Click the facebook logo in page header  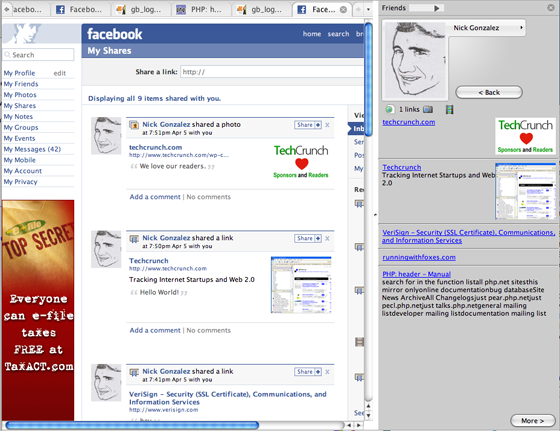pyautogui.click(x=114, y=34)
